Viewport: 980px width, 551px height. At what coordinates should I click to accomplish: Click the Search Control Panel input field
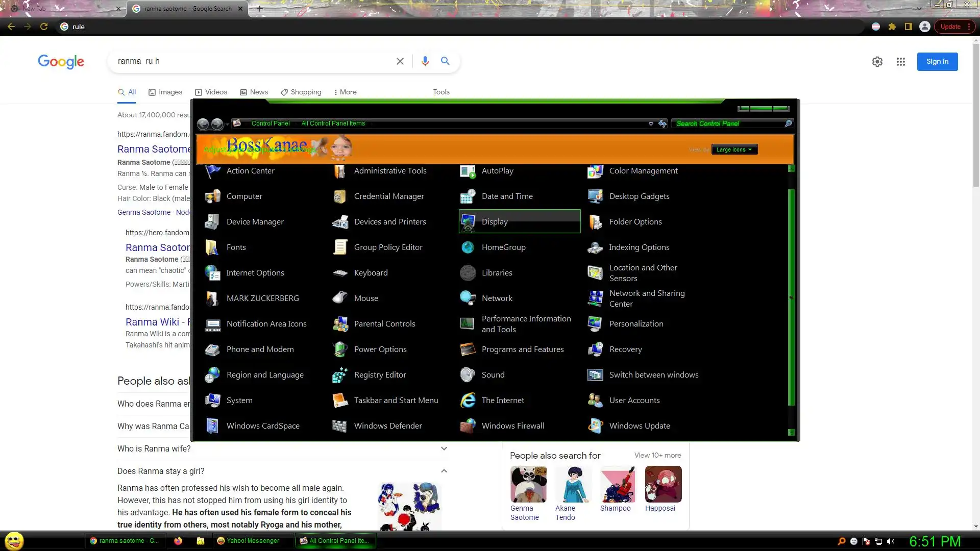(727, 123)
